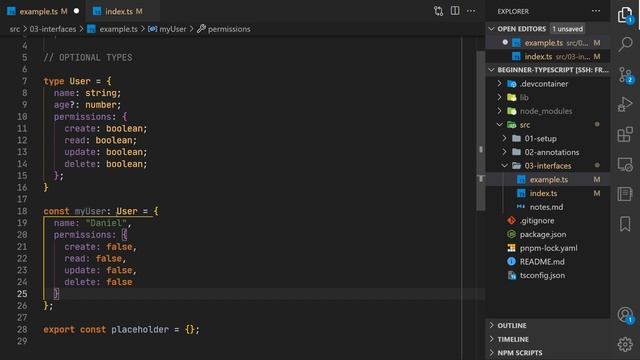Open the Extensions view
This screenshot has width=640, height=360.
pos(625,134)
